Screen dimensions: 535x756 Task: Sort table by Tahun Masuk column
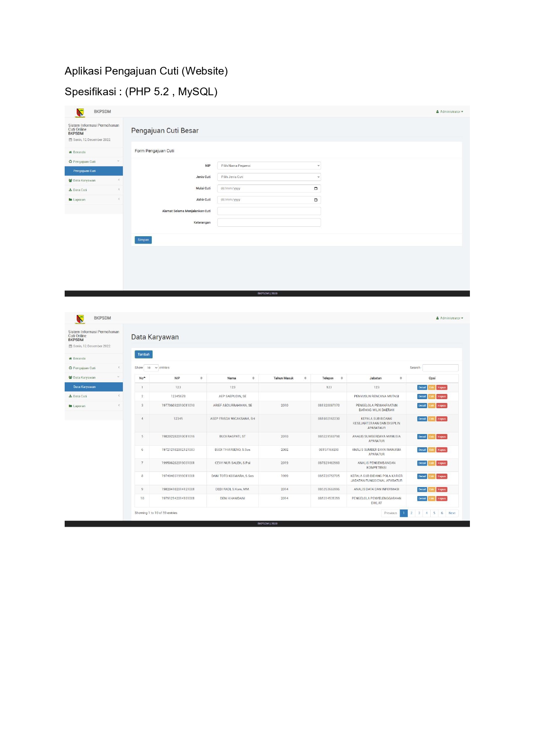tap(305, 378)
